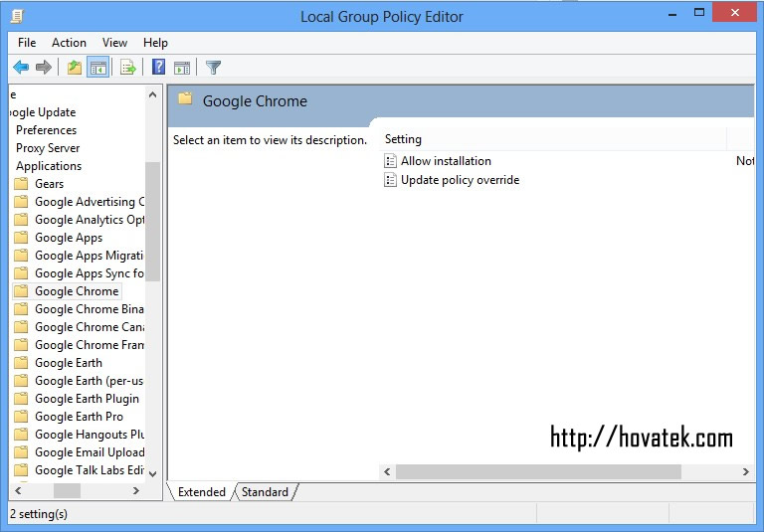
Task: Click the tree pane vertical scrollbar thumb
Action: 152,221
